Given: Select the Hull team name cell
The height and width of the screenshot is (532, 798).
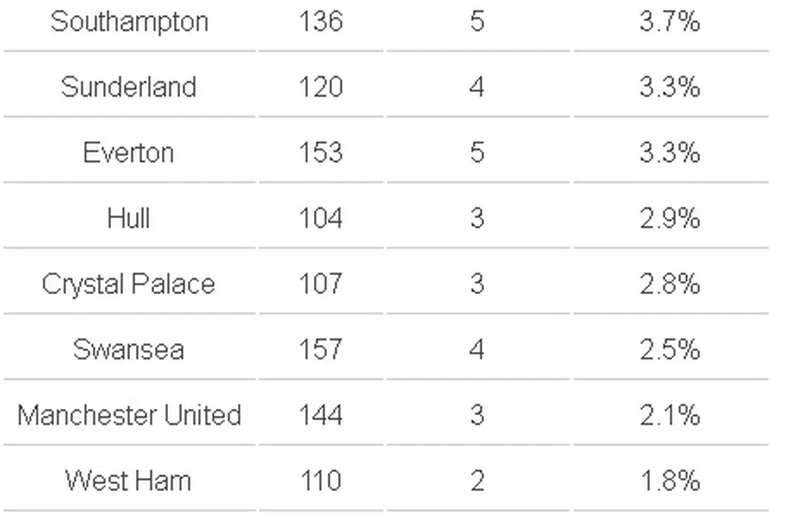Looking at the screenshot, I should coord(128,219).
